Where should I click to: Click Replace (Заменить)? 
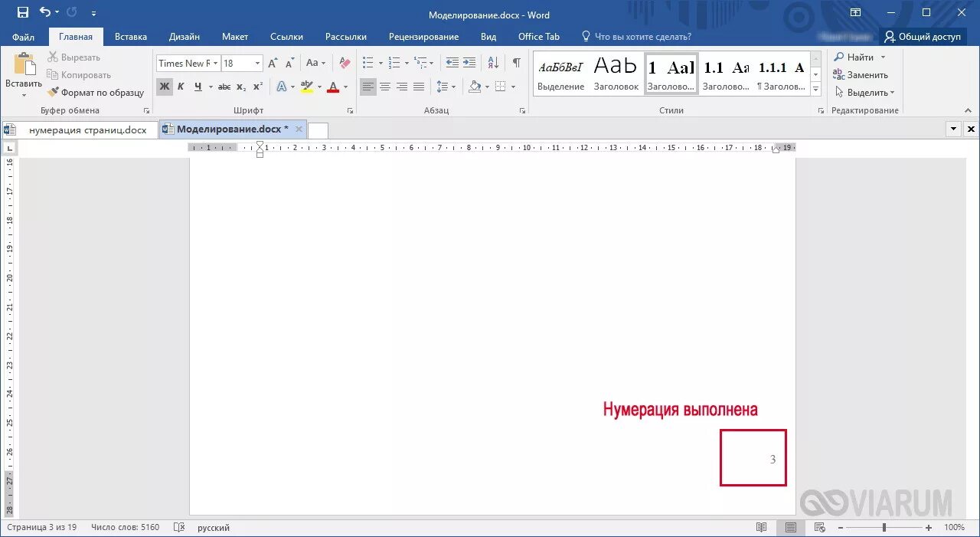click(x=861, y=75)
